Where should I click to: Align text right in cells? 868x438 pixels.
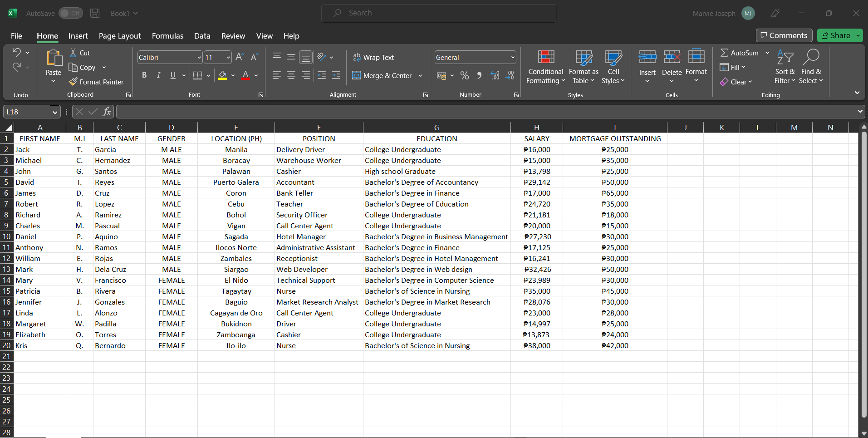306,75
